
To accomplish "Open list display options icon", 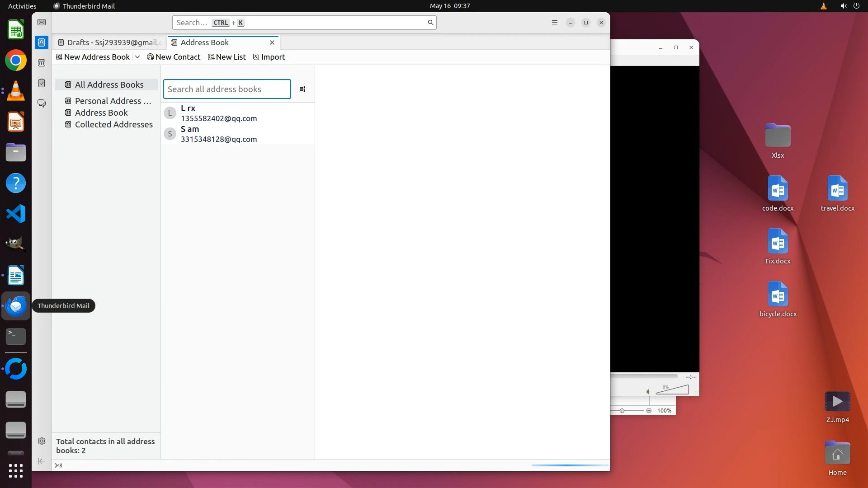I will 302,89.
